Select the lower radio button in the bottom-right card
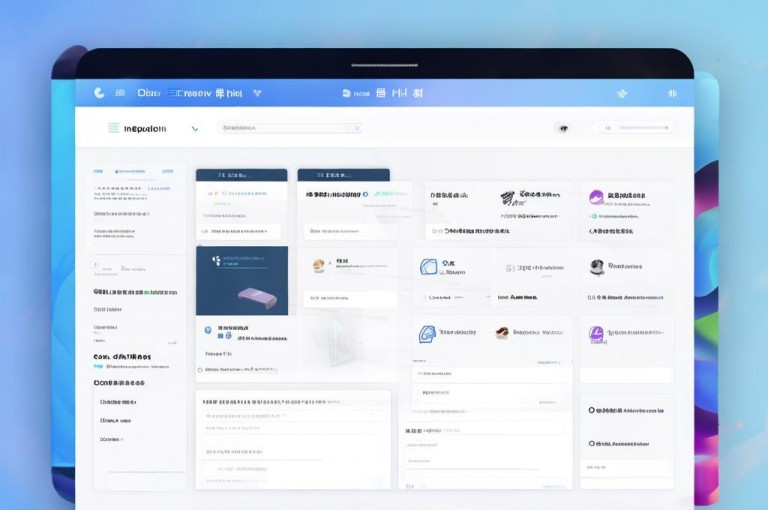 point(591,443)
